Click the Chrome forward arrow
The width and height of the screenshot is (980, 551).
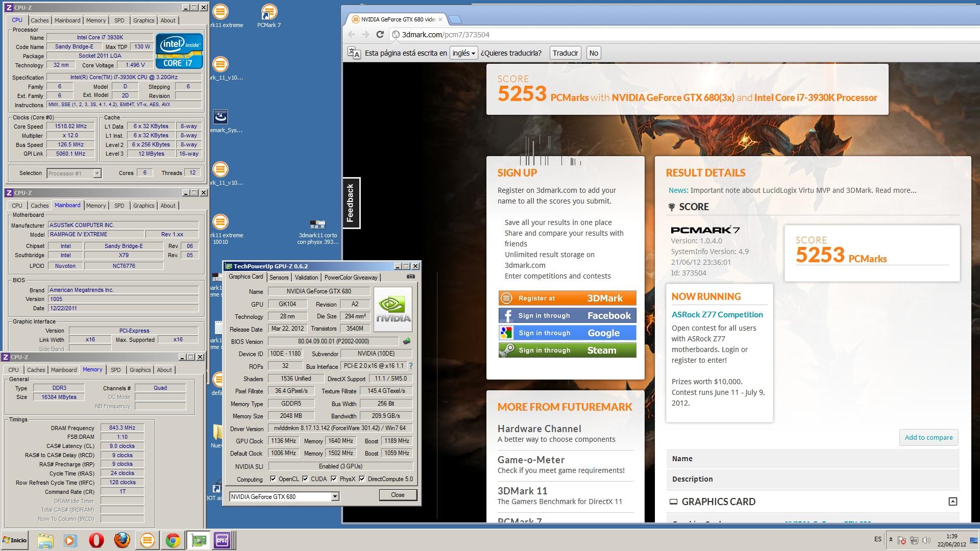click(x=365, y=34)
